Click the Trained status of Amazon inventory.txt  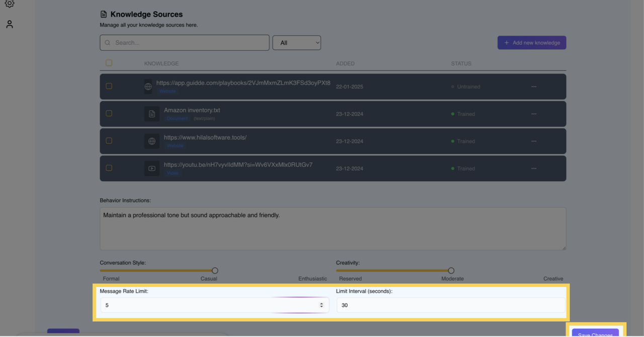463,114
